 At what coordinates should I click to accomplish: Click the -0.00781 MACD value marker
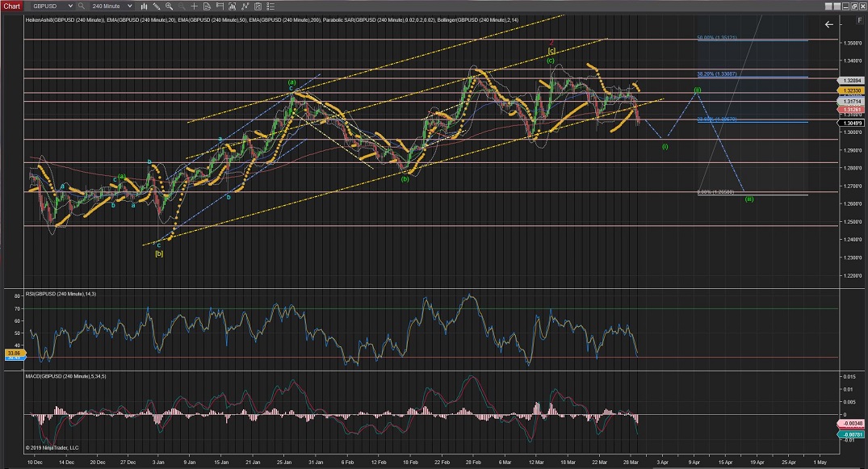pos(853,434)
